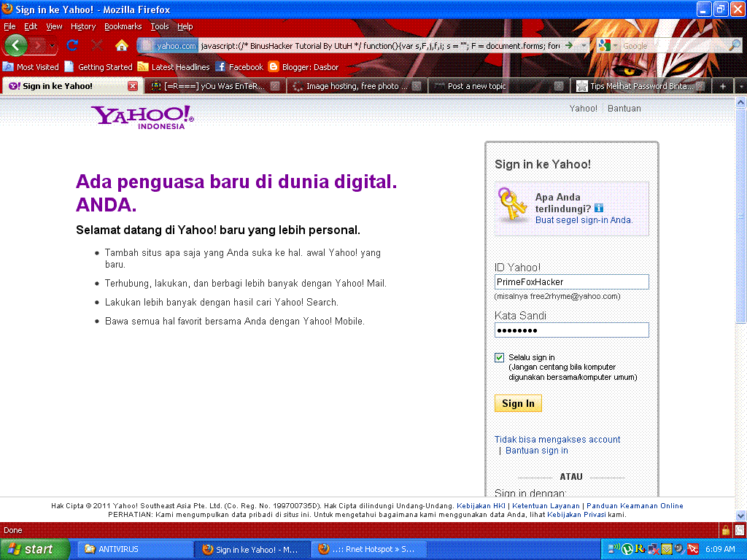The height and width of the screenshot is (560, 747).
Task: Close the 'Post a new topic' tab
Action: [559, 86]
